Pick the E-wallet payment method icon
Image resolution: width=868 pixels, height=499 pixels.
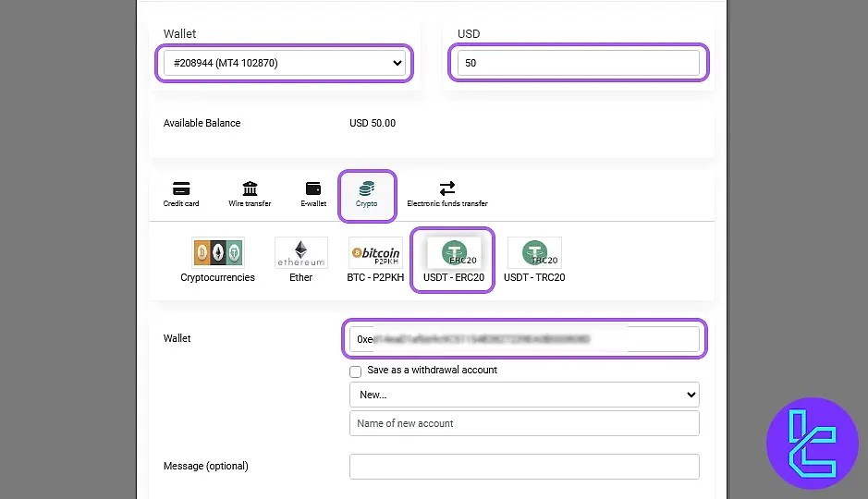313,189
